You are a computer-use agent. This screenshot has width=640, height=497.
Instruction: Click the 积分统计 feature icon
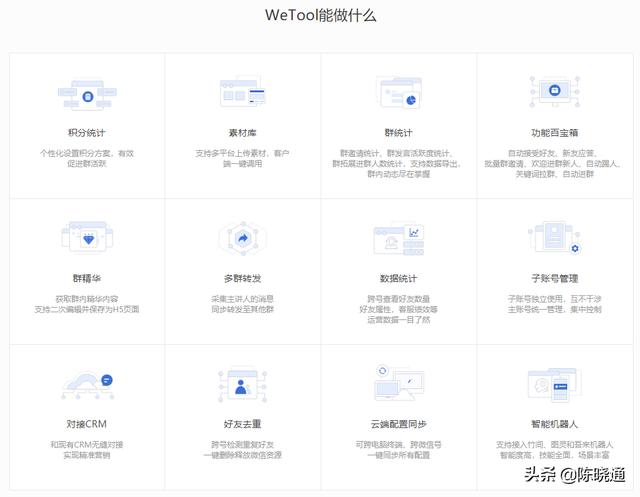pos(86,96)
